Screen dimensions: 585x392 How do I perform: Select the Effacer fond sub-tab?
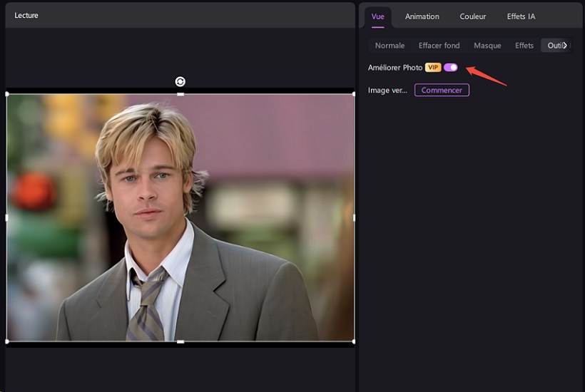pyautogui.click(x=439, y=46)
